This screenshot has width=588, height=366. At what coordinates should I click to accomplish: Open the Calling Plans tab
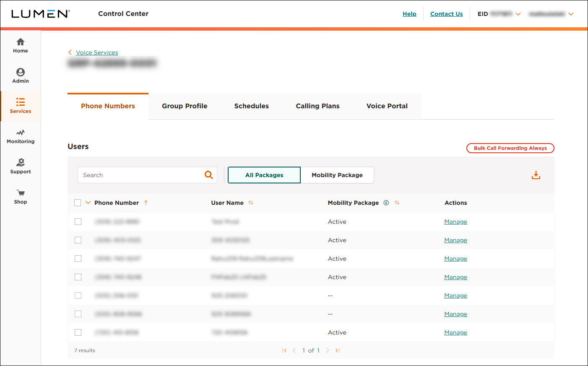[x=317, y=106]
